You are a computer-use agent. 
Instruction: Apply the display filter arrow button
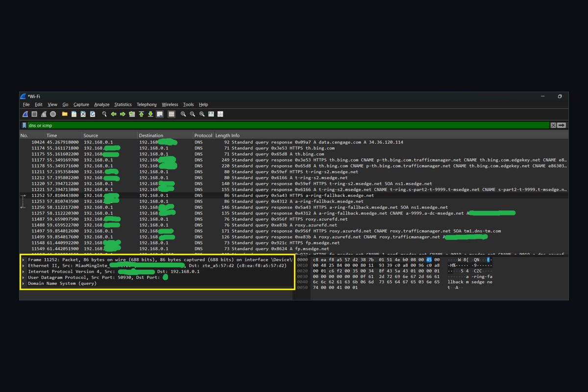[x=562, y=125]
